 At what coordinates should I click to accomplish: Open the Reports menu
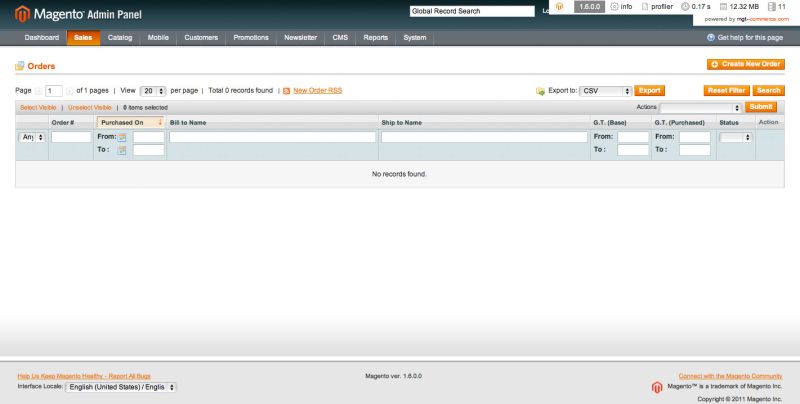tap(376, 37)
